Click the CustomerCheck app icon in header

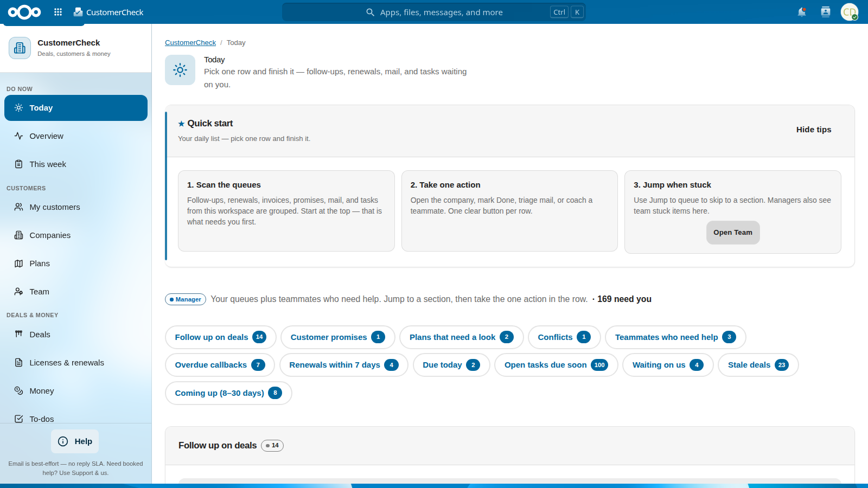click(78, 12)
